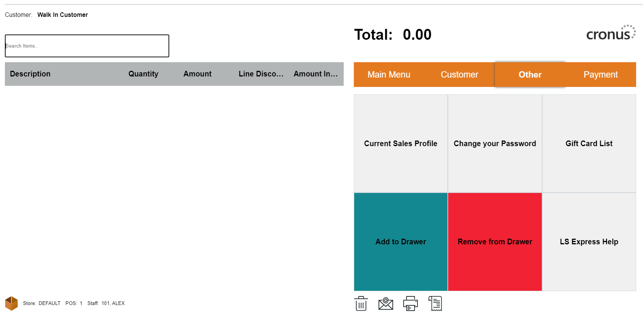Focus the Search Items input field
644x314 pixels.
tap(87, 46)
